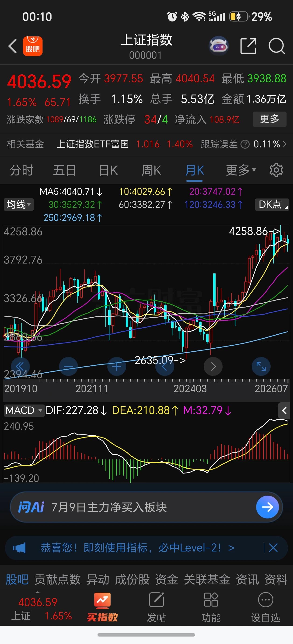This screenshot has height=644, width=293.
Task: Tap the DIF:227.28 value
Action: pos(76,410)
